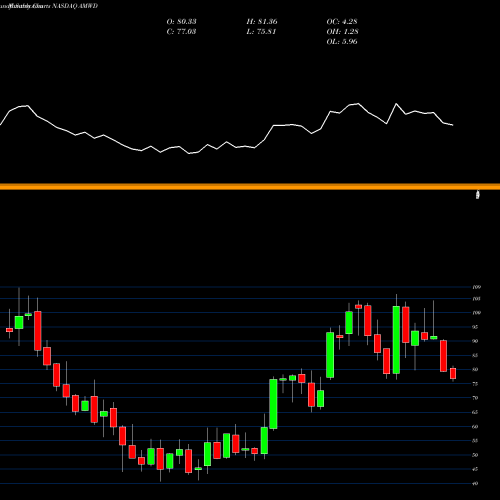The height and width of the screenshot is (500, 500).
Task: Click the 75 price axis label
Action: 476,384
